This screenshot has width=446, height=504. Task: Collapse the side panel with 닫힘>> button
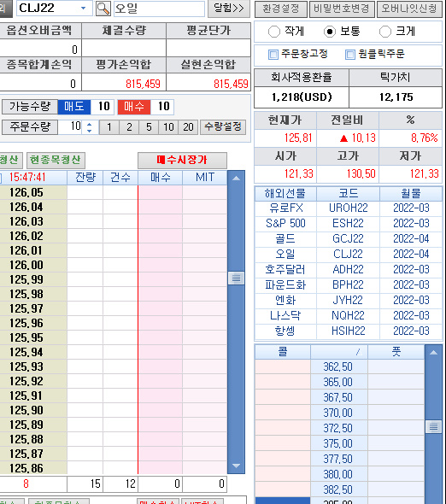(229, 9)
